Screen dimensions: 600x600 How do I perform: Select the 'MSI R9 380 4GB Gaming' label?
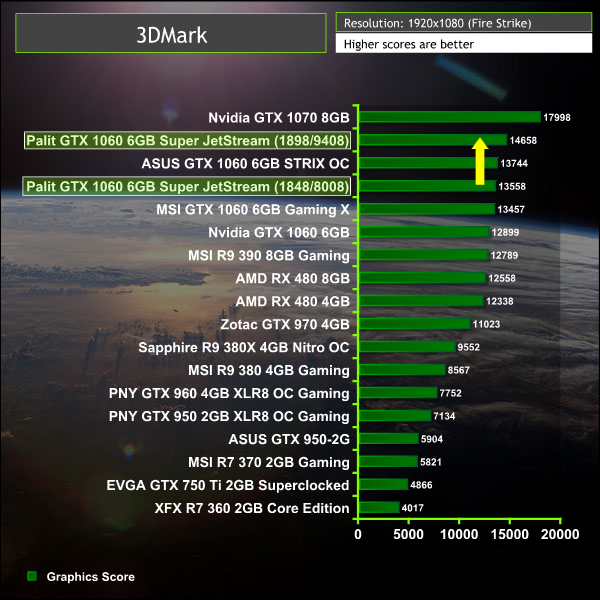pyautogui.click(x=269, y=370)
